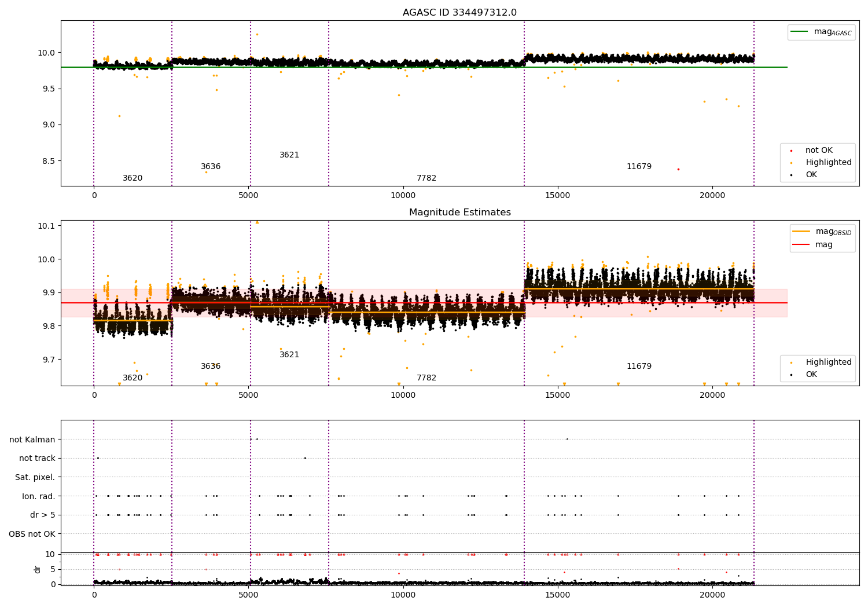868x608 pixels.
Task: Click y-axis tick 9.7 in Magnitude Estimates plot
Action: click(x=49, y=360)
